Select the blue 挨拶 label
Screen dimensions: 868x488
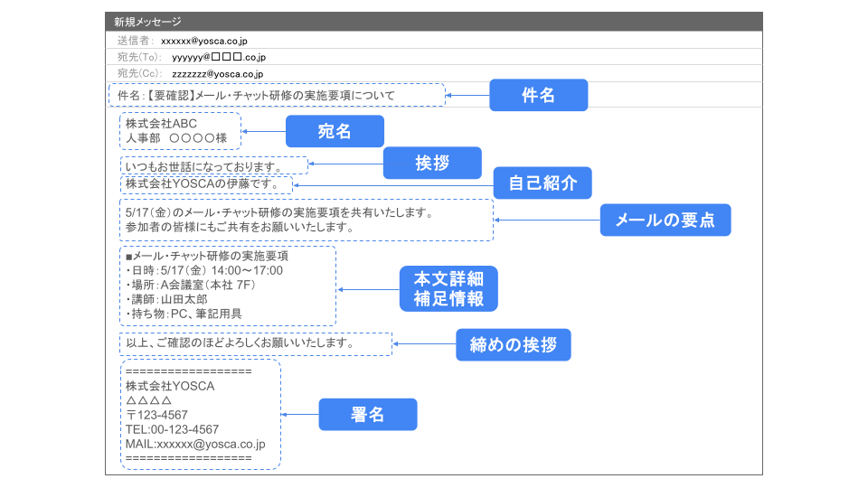click(x=432, y=163)
